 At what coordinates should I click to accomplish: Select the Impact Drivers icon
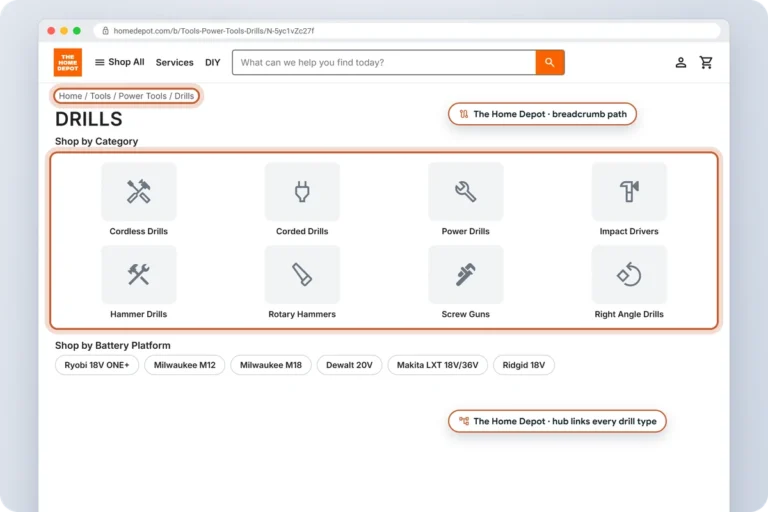click(x=629, y=192)
